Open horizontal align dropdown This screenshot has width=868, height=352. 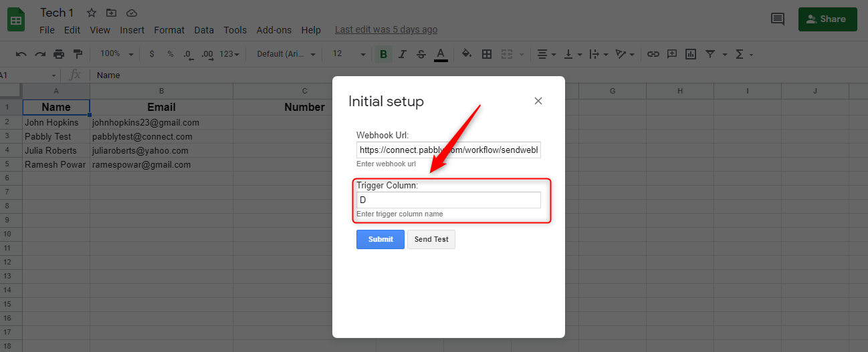(x=546, y=54)
